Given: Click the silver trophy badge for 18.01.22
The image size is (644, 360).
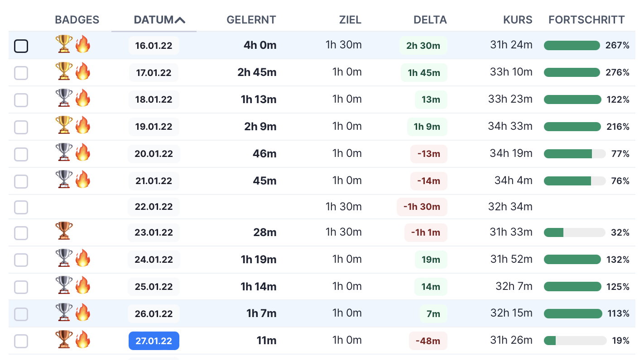Looking at the screenshot, I should [63, 98].
